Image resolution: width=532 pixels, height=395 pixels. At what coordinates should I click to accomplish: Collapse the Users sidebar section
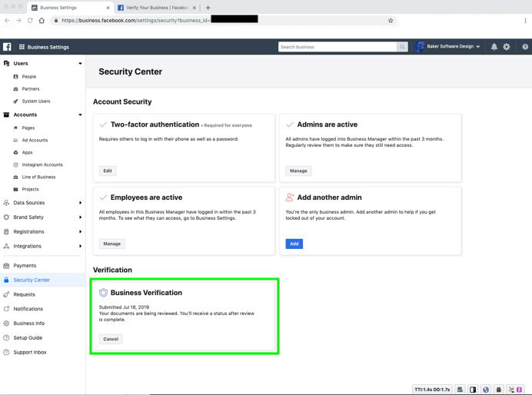[80, 64]
